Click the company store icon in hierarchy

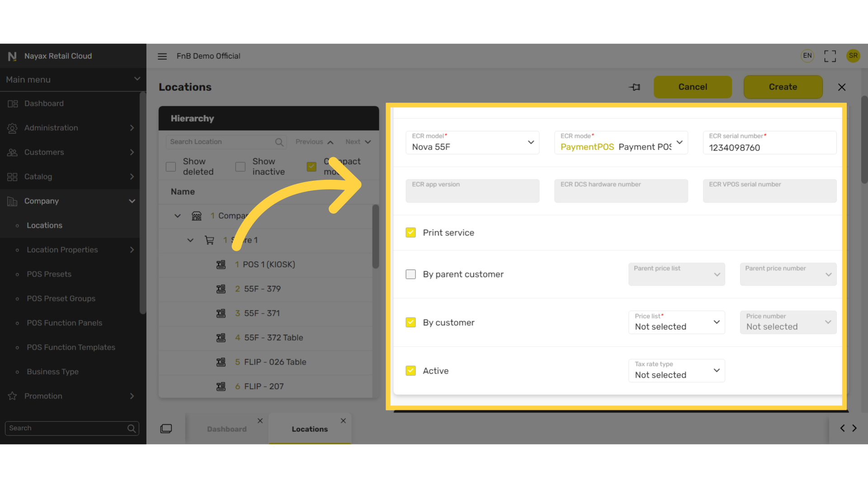(x=197, y=216)
